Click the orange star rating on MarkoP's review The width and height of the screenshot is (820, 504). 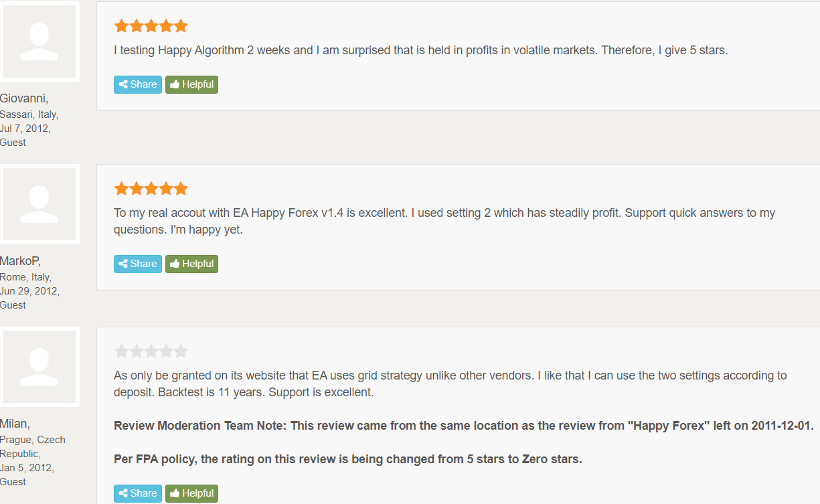151,189
